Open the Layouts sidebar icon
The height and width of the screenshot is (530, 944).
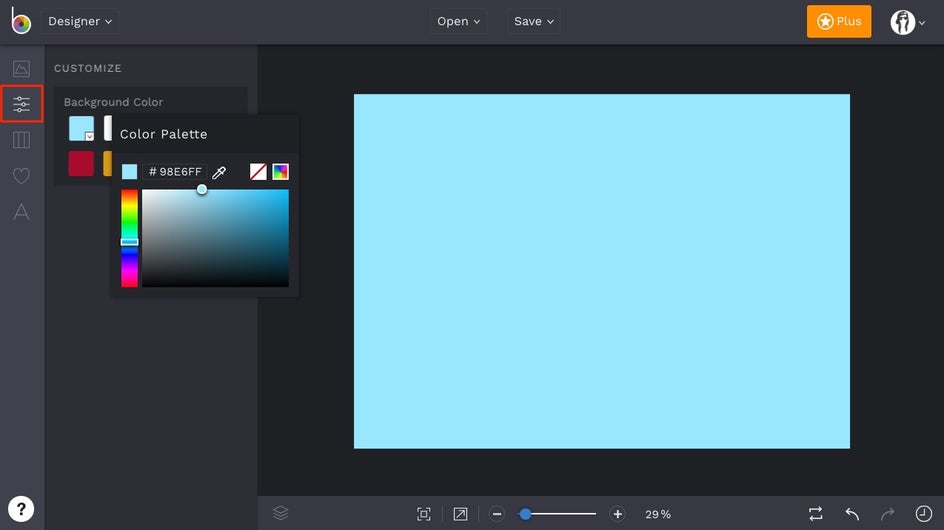click(x=21, y=140)
